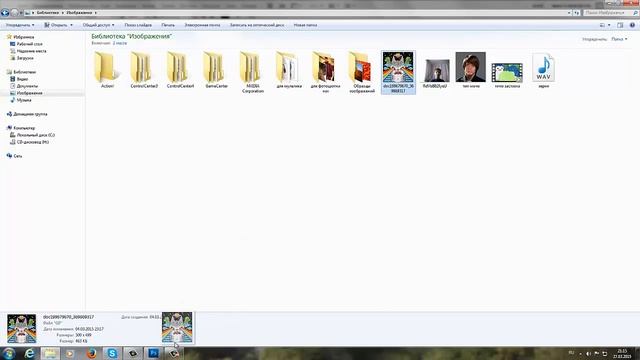Image resolution: width=640 pixels, height=360 pixels.
Task: Open the GameCenter folder
Action: [x=216, y=70]
